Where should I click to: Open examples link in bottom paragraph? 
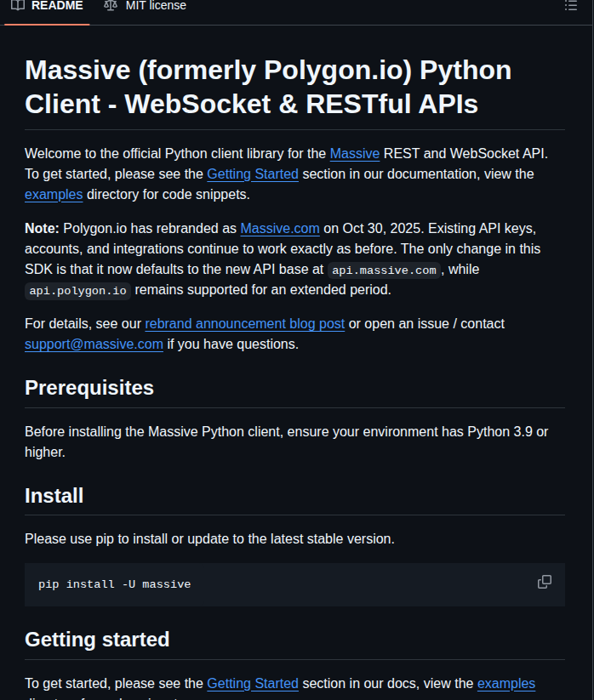pyautogui.click(x=506, y=684)
